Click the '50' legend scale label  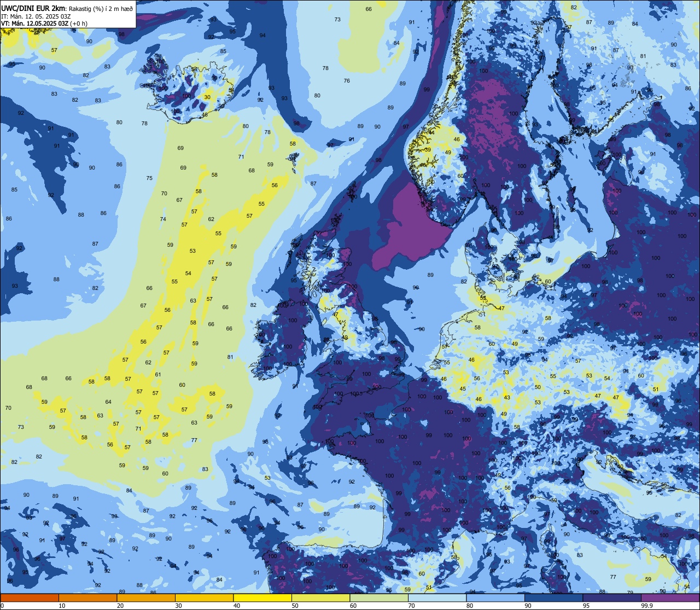coord(295,606)
